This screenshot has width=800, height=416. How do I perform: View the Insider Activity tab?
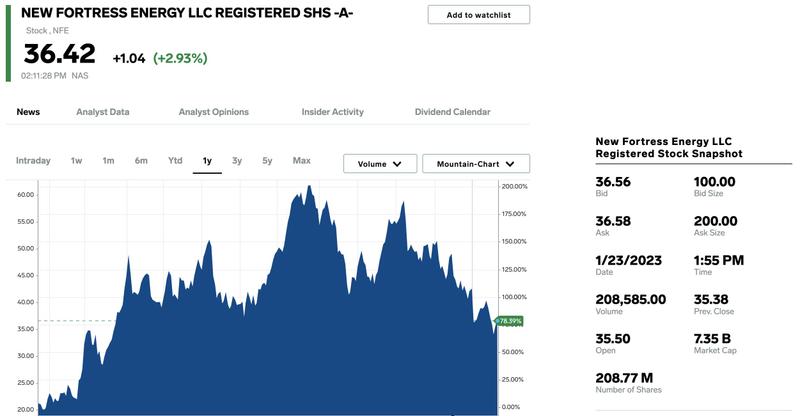333,112
